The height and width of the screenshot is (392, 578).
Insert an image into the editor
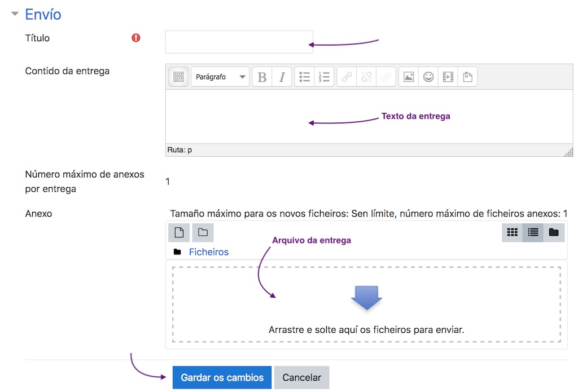click(409, 77)
